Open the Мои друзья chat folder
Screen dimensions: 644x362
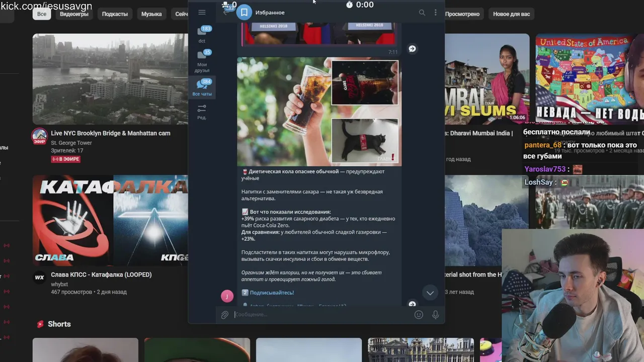pos(202,61)
